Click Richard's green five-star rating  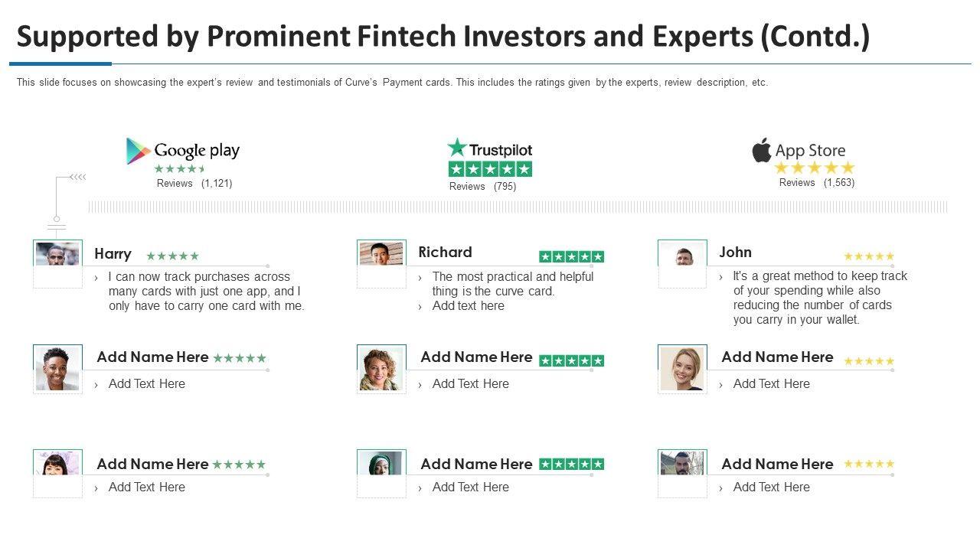(x=571, y=256)
